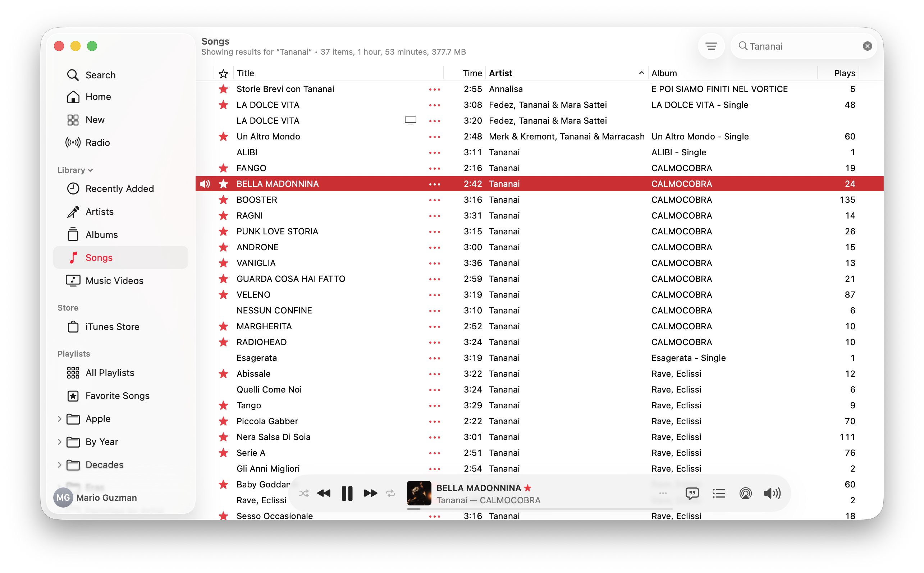The image size is (924, 573).
Task: Show All Playlists
Action: [x=120, y=372]
